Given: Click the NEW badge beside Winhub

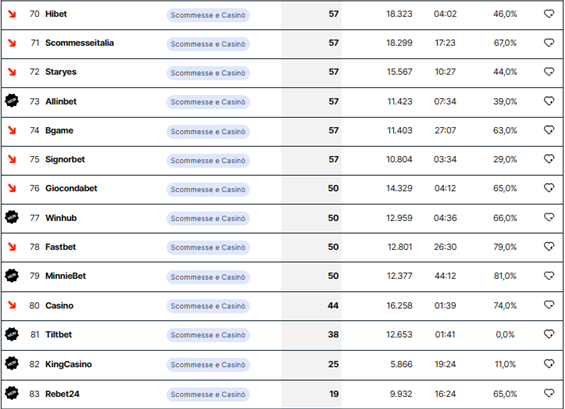Looking at the screenshot, I should click(12, 217).
